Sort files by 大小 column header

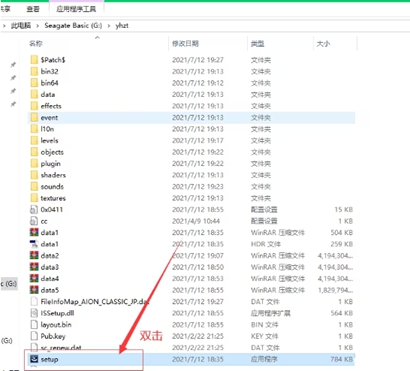click(x=323, y=44)
